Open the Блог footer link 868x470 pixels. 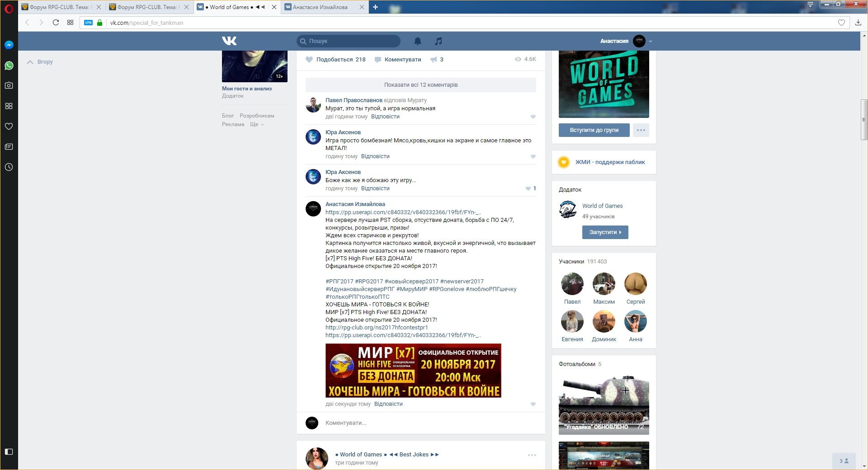tap(228, 116)
